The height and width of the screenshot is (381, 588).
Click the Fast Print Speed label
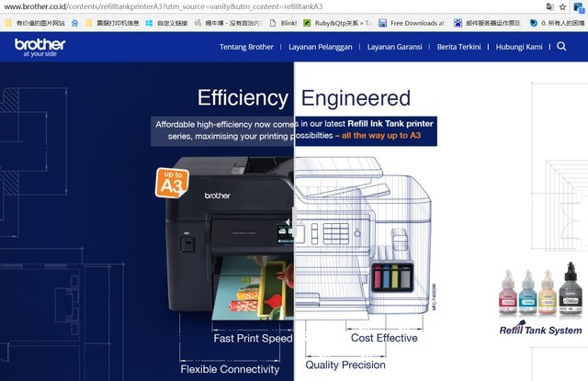pyautogui.click(x=253, y=338)
